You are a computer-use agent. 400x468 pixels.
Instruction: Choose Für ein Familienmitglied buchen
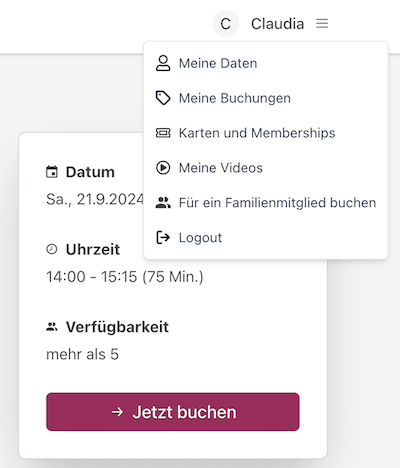coord(266,203)
